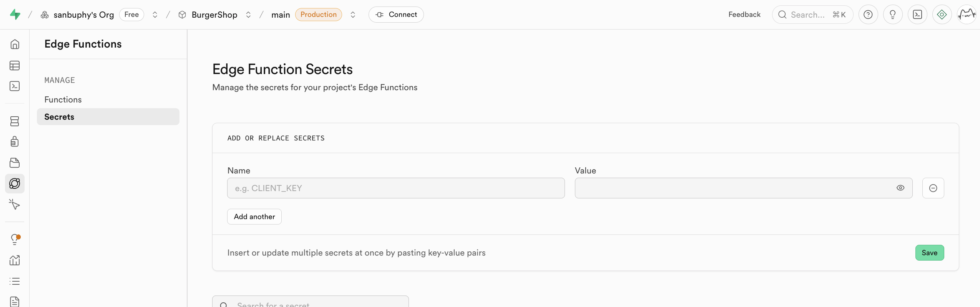
Task: Expand the organization switcher chevron
Action: (155, 15)
